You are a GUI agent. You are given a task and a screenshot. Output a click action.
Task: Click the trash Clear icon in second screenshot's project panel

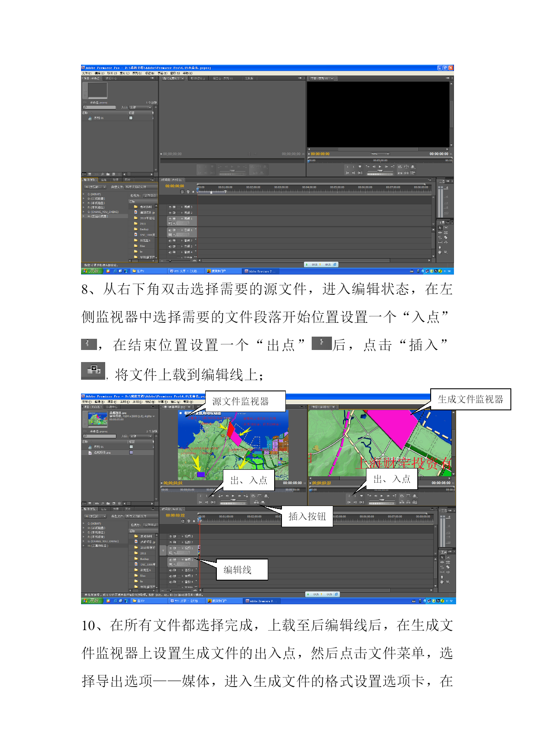tap(119, 503)
